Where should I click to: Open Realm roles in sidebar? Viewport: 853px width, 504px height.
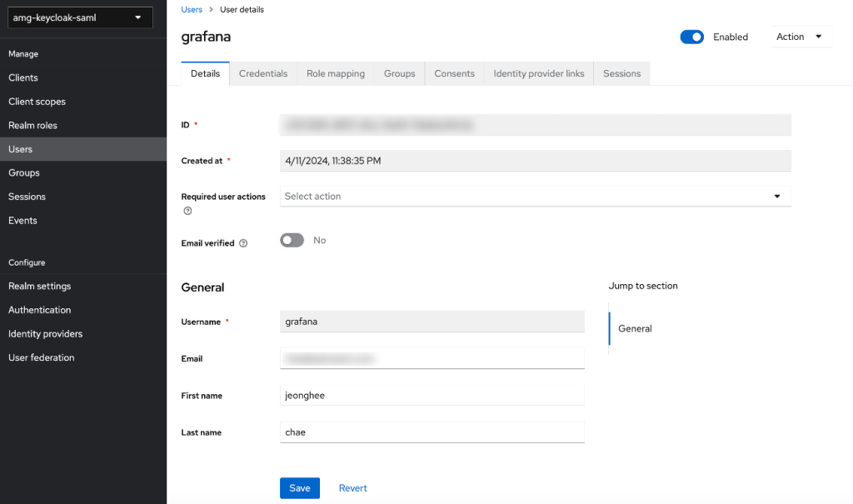click(83, 125)
